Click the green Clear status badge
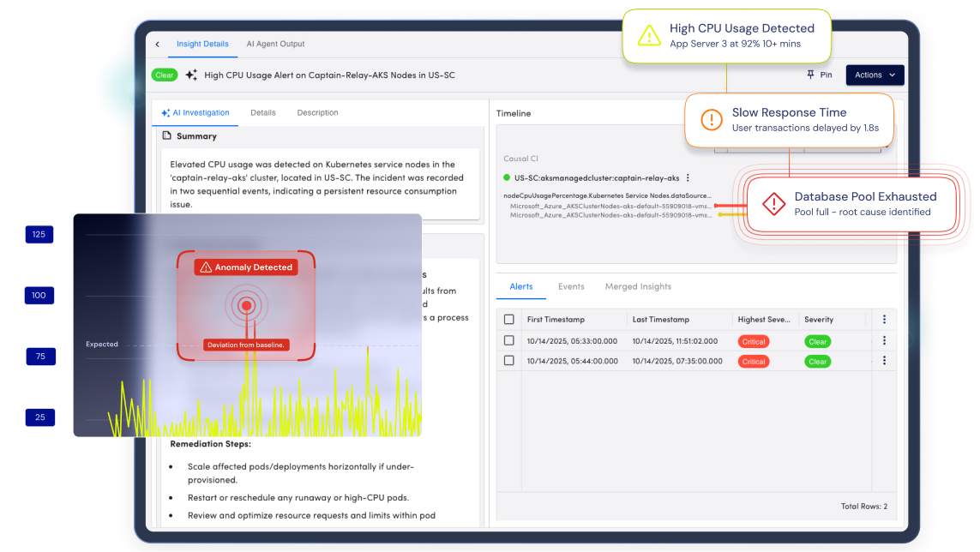Viewport: 980px width, 552px height. [165, 75]
